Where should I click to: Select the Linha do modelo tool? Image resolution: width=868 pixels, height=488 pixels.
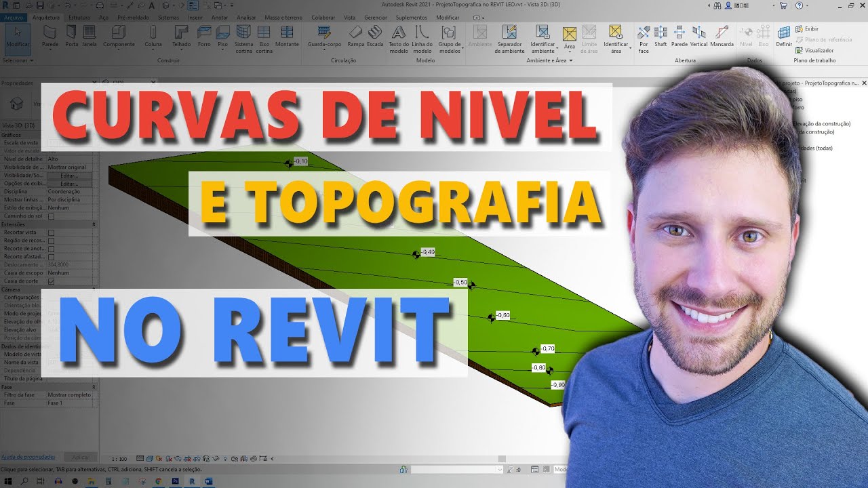click(x=422, y=39)
